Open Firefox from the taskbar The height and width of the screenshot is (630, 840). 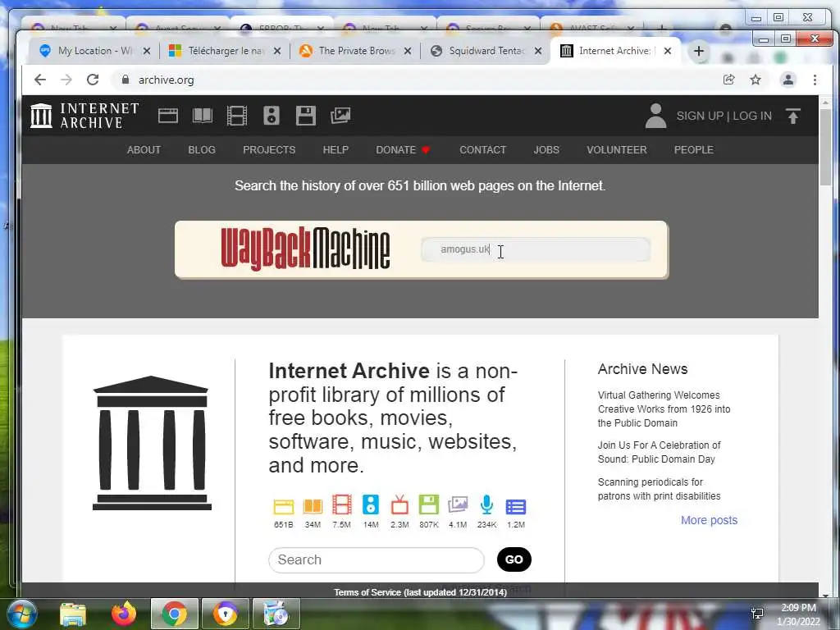click(123, 614)
